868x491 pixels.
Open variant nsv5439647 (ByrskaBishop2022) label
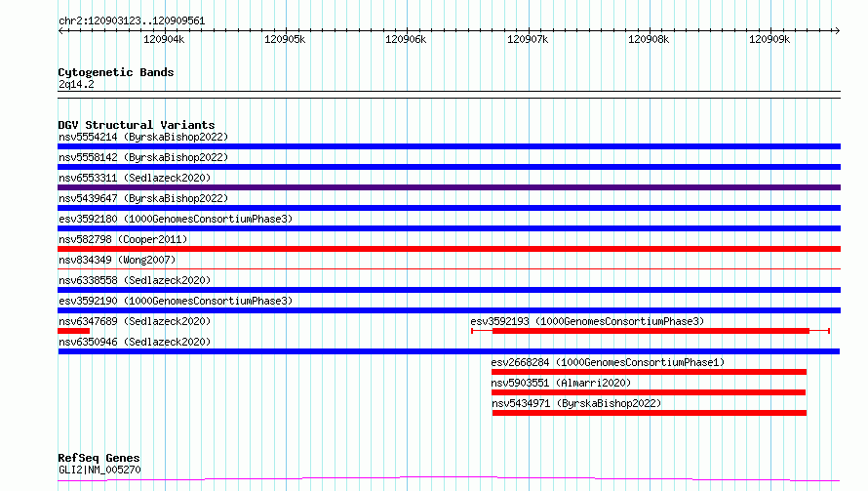coord(143,198)
